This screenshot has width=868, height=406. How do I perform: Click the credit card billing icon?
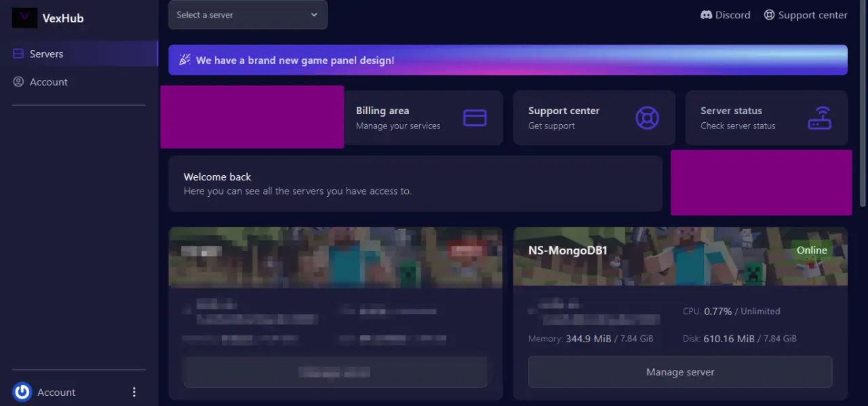[x=475, y=118]
